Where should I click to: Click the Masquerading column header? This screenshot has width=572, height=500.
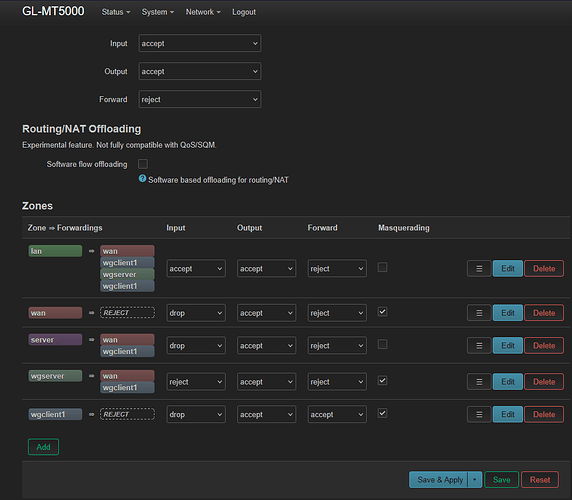(403, 228)
